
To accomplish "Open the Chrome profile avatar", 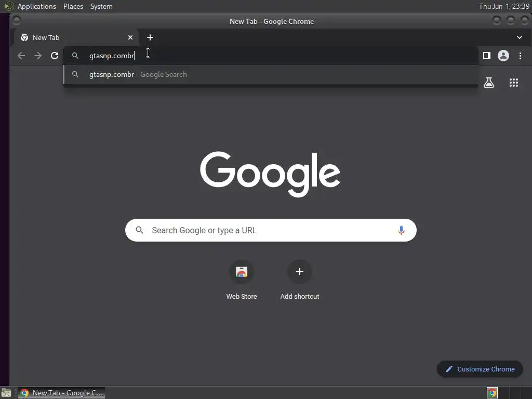I will point(503,56).
